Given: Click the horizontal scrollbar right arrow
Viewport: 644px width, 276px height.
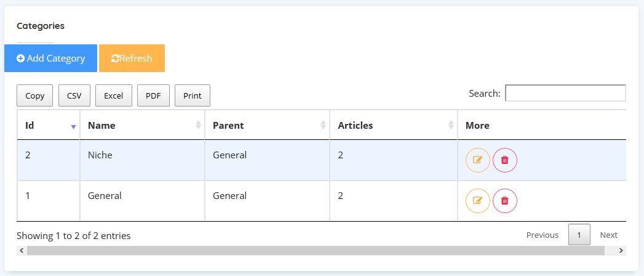Looking at the screenshot, I should (621, 251).
